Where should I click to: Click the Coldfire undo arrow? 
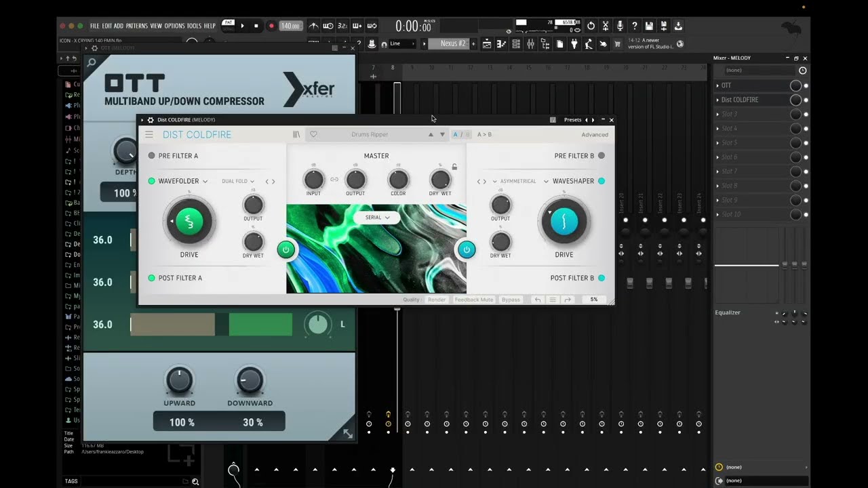pos(538,300)
